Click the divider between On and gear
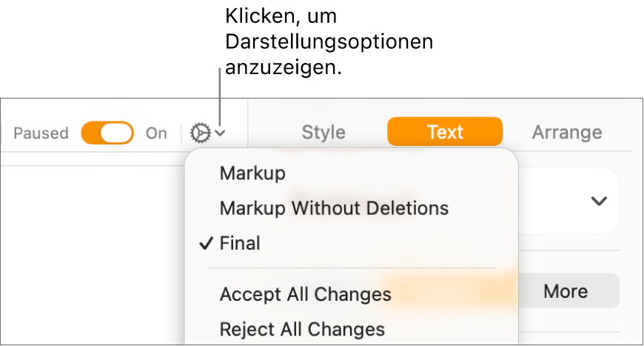This screenshot has height=346, width=644. [181, 133]
